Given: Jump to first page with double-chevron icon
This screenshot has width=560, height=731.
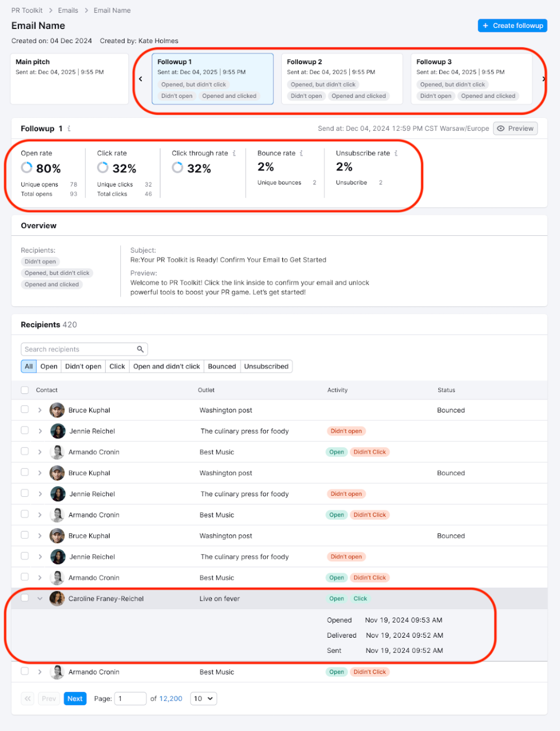Looking at the screenshot, I should (27, 699).
